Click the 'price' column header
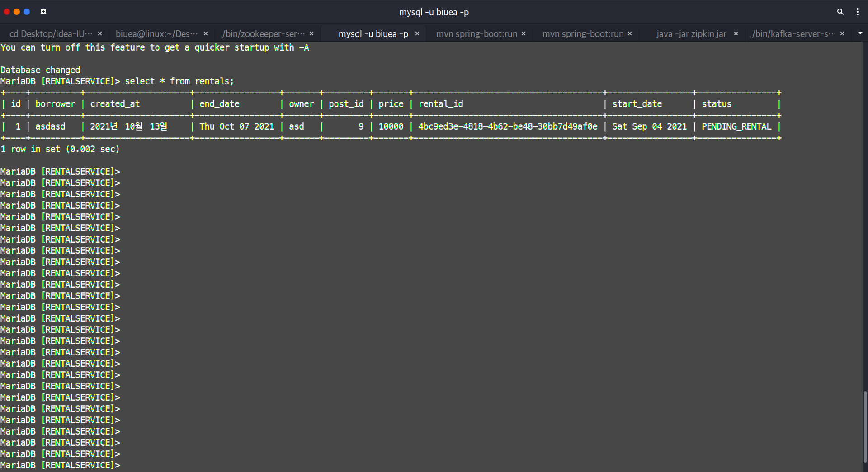Image resolution: width=868 pixels, height=472 pixels. pos(391,104)
